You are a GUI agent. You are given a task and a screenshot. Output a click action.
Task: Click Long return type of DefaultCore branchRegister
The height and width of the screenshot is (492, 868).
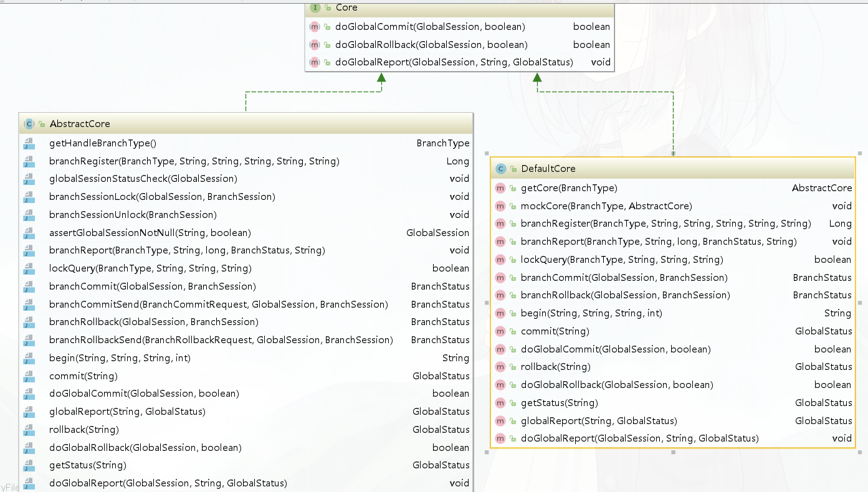click(x=840, y=224)
